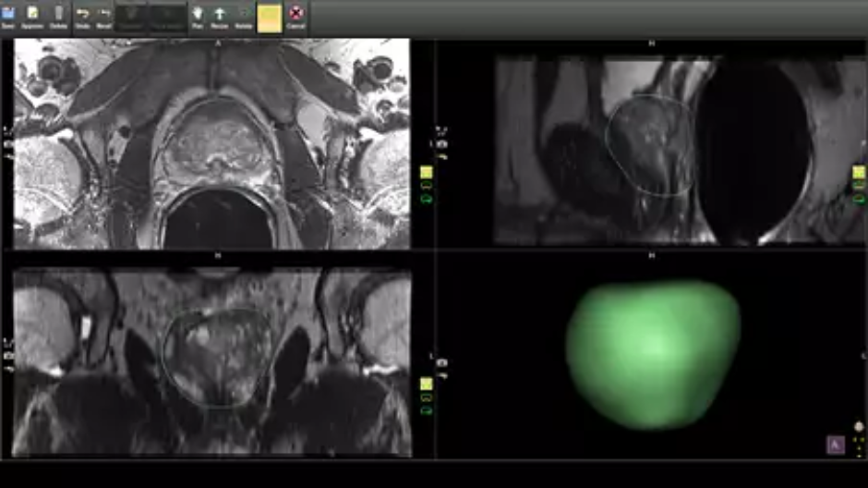Click yellow square beside sagittal view
This screenshot has height=488, width=868.
(x=859, y=172)
